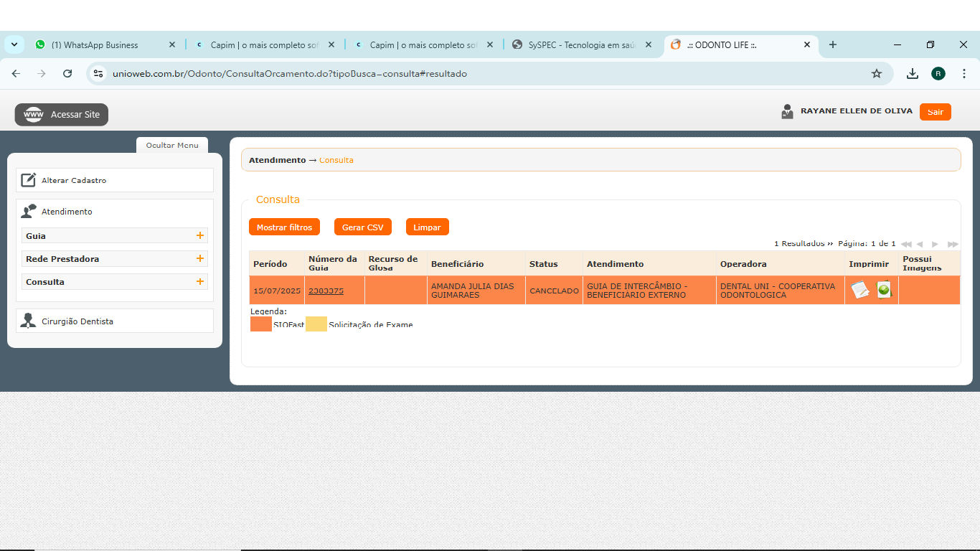Click the Gerar CSV button
This screenshot has height=551, width=980.
coord(362,227)
